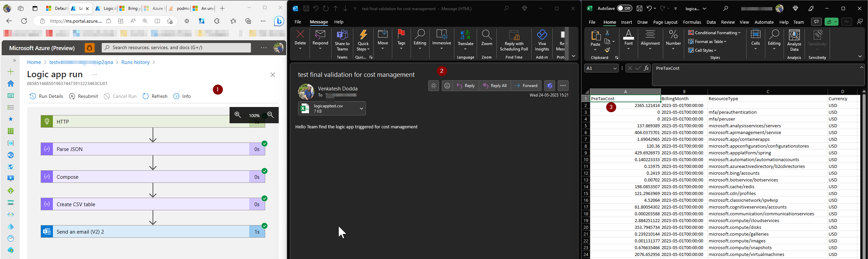The width and height of the screenshot is (868, 259).
Task: Open Quick Steps in Outlook ribbon
Action: tap(363, 40)
